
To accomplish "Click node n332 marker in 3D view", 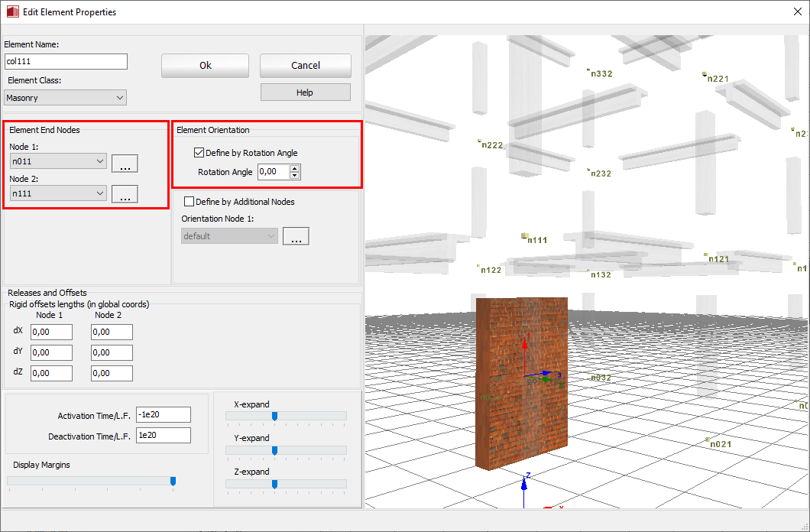I will (x=589, y=70).
